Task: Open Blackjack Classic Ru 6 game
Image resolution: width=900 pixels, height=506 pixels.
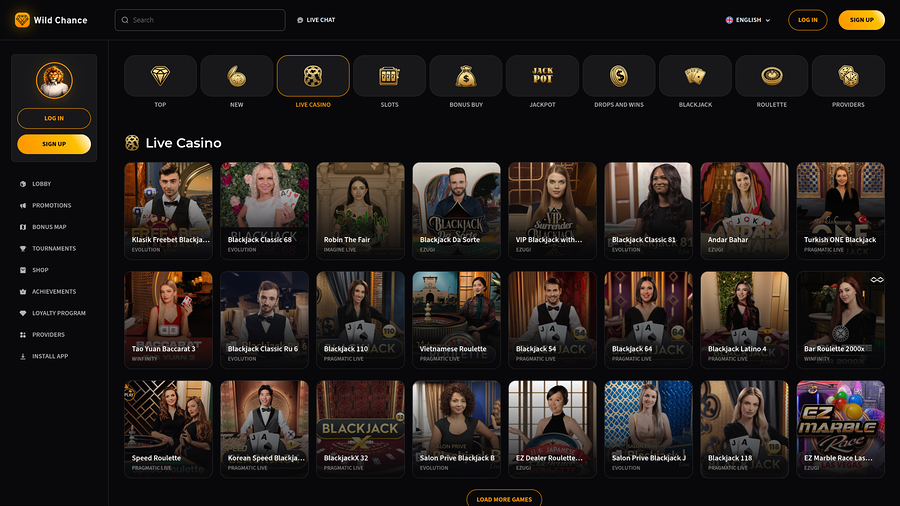Action: point(265,320)
